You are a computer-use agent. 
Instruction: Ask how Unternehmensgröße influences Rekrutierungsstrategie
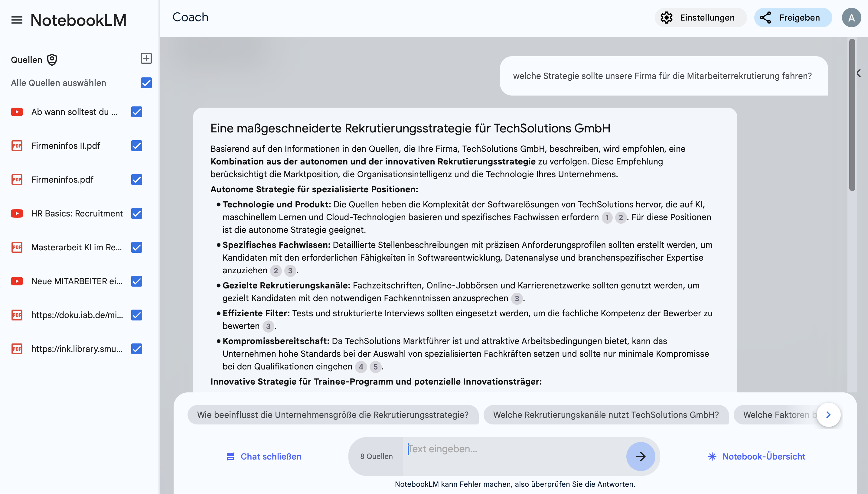333,414
